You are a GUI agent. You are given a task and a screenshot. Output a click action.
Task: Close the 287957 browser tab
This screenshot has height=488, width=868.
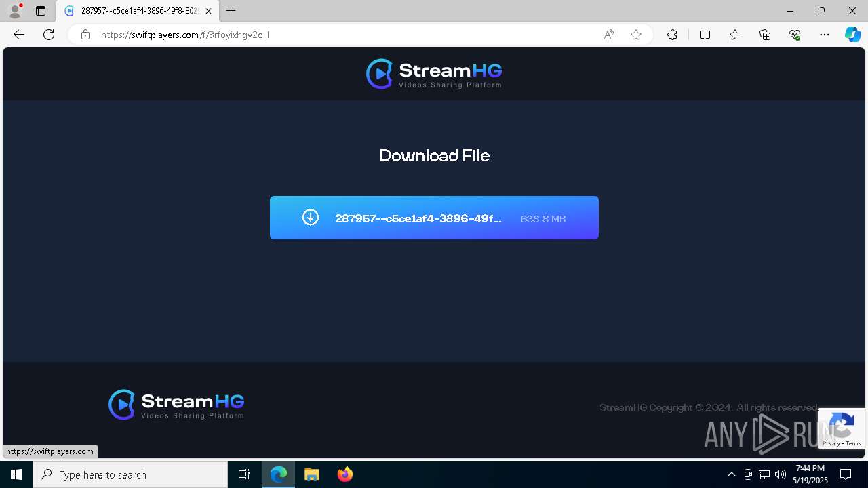point(208,11)
